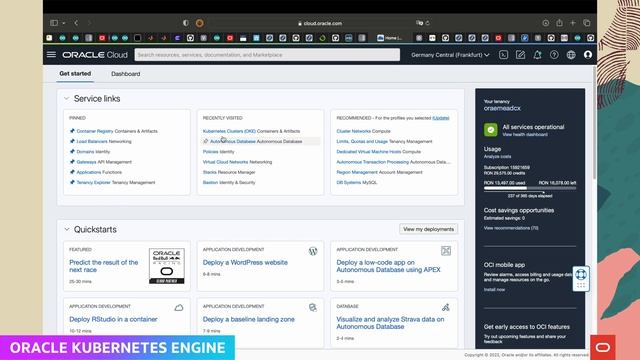The height and width of the screenshot is (360, 640).
Task: Click the cloud icon on Deploy RStudio card
Action: 179,307
